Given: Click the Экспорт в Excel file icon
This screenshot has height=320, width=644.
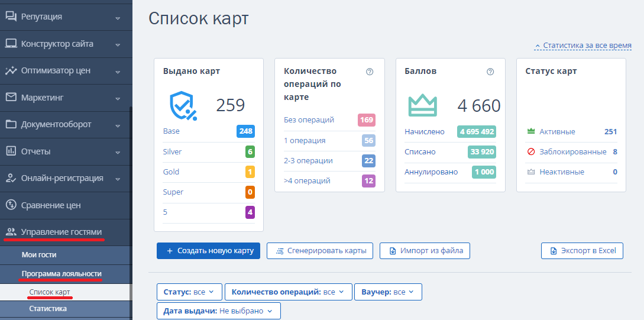Looking at the screenshot, I should click(554, 251).
